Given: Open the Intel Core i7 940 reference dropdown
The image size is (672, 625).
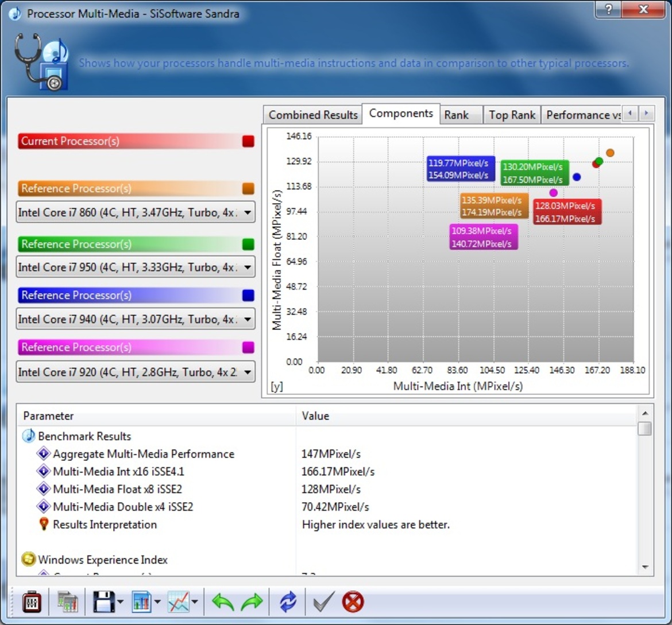Looking at the screenshot, I should [136, 319].
